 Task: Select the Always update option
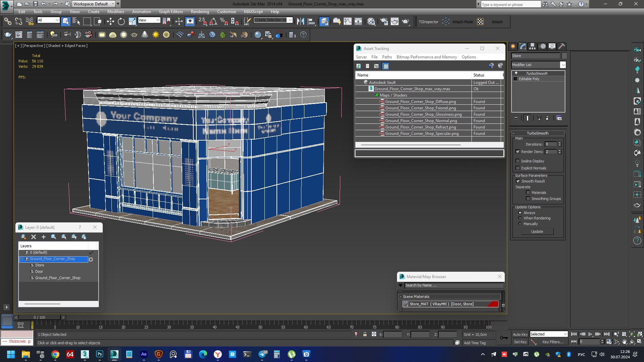pyautogui.click(x=520, y=213)
